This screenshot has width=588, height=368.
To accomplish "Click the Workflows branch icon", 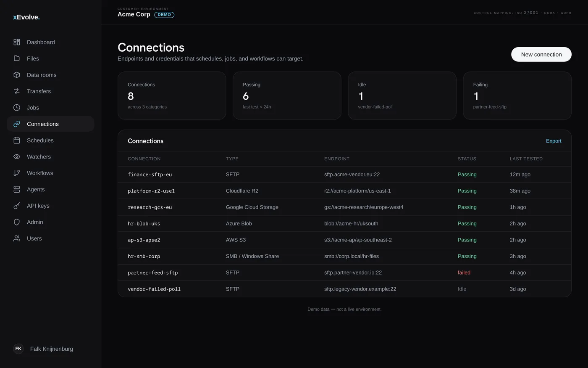I will point(17,173).
